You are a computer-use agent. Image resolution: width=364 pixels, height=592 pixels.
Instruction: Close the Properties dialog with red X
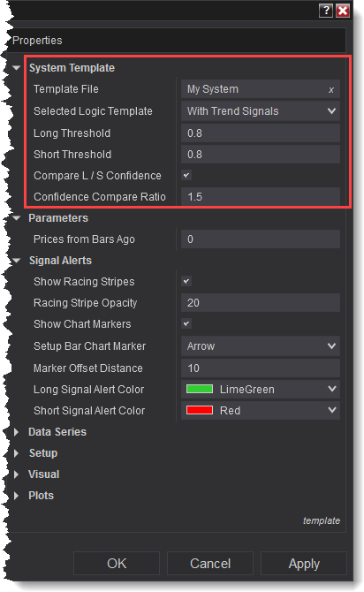(343, 11)
